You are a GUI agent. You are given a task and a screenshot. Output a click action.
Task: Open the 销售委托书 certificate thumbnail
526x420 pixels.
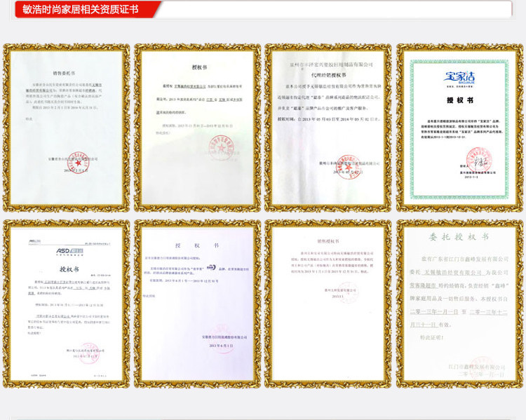tap(66, 128)
